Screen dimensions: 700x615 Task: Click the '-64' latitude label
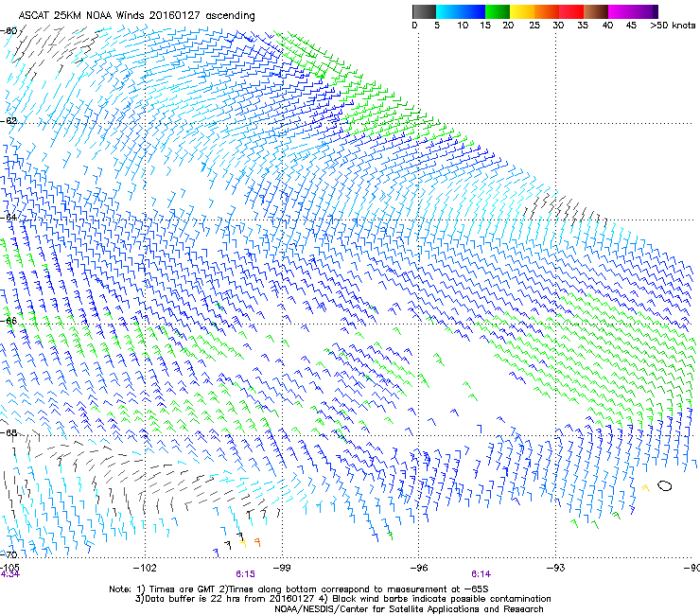(x=9, y=218)
